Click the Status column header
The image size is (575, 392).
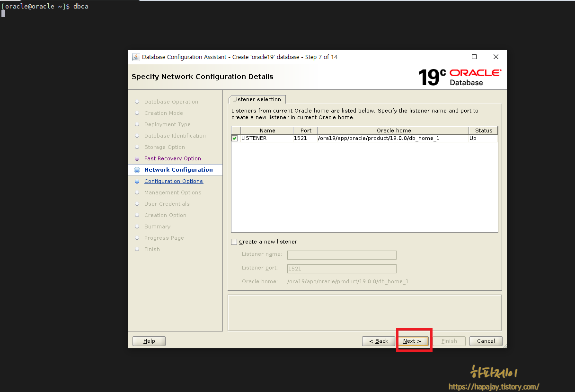point(484,131)
